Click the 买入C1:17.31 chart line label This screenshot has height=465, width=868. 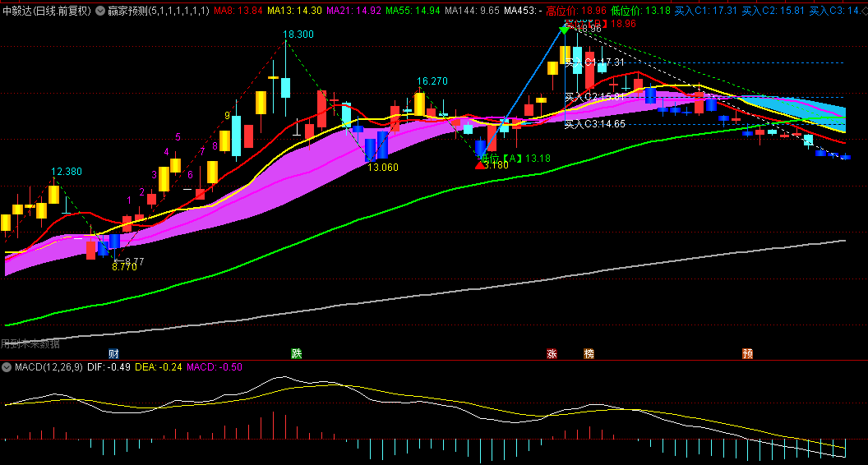594,62
